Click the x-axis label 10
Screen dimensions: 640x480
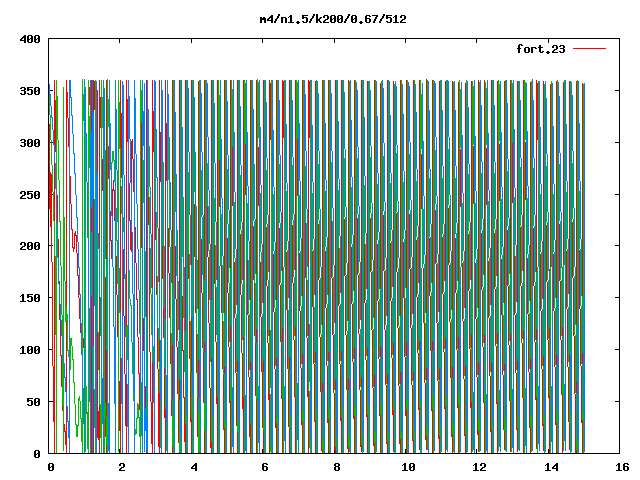pos(408,467)
